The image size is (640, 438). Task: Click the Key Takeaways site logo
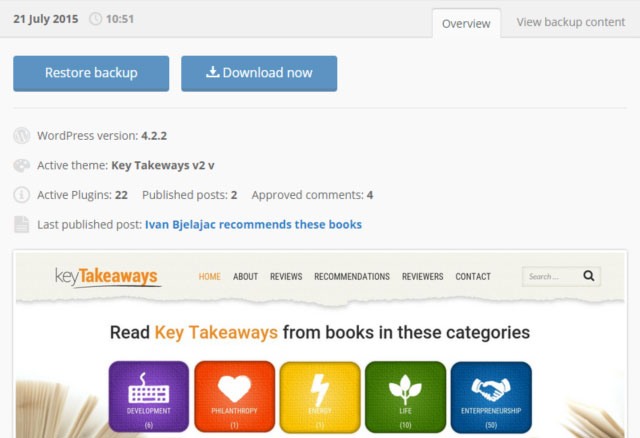(108, 276)
